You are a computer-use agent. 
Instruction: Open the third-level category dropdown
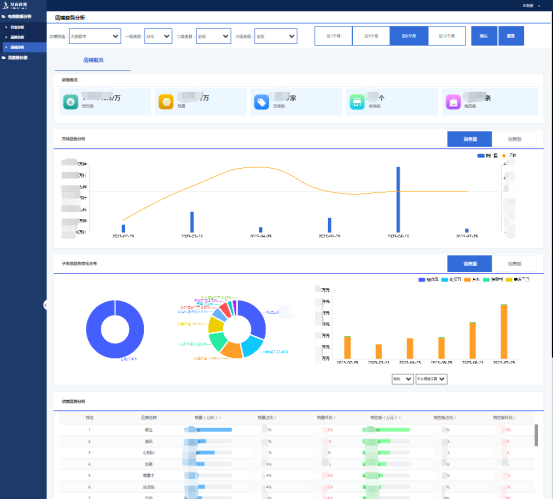coord(276,36)
